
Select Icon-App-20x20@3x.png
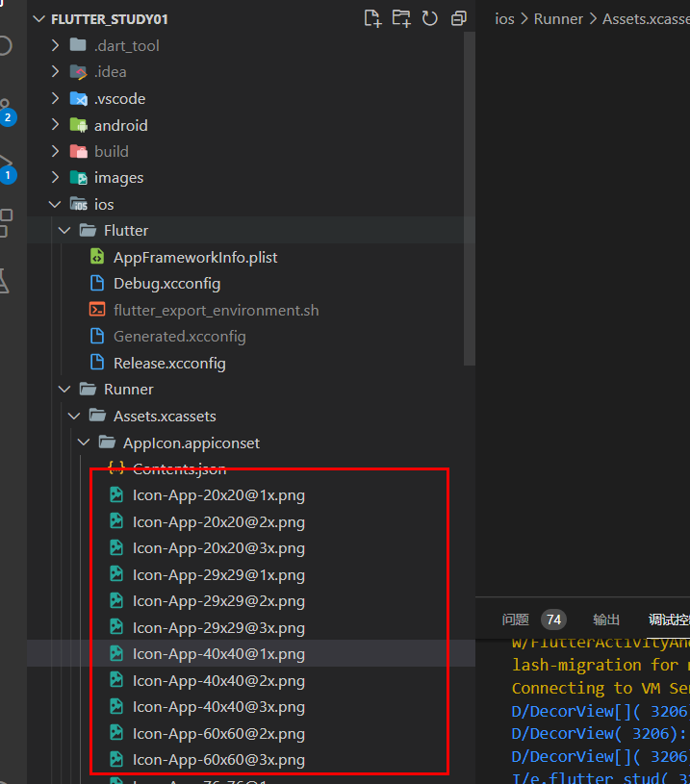218,548
